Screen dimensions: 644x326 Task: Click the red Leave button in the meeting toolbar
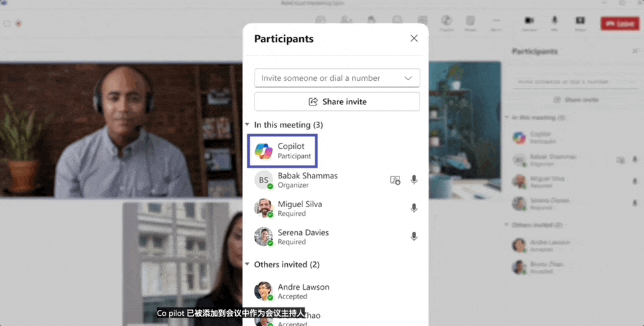[x=620, y=24]
